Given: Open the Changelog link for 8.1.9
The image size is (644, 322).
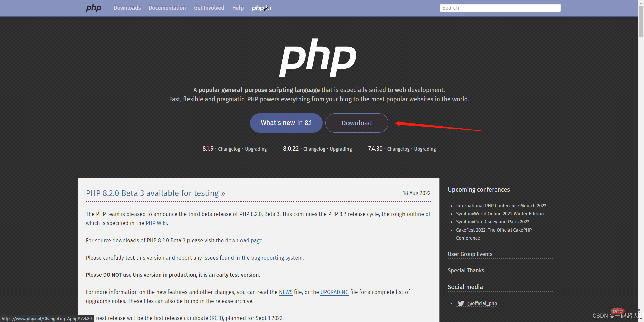Looking at the screenshot, I should pyautogui.click(x=229, y=149).
